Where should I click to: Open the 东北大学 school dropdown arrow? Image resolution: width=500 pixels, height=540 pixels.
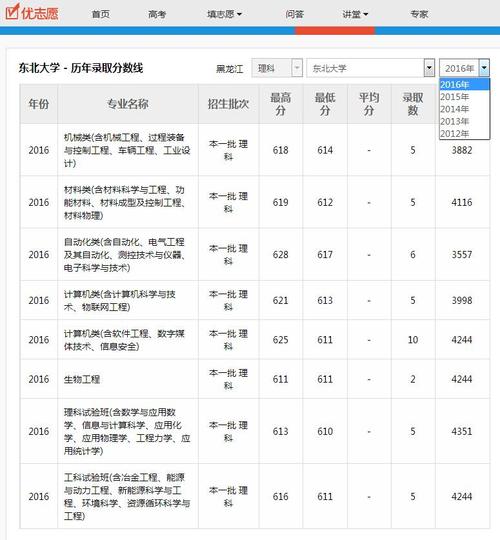click(429, 68)
